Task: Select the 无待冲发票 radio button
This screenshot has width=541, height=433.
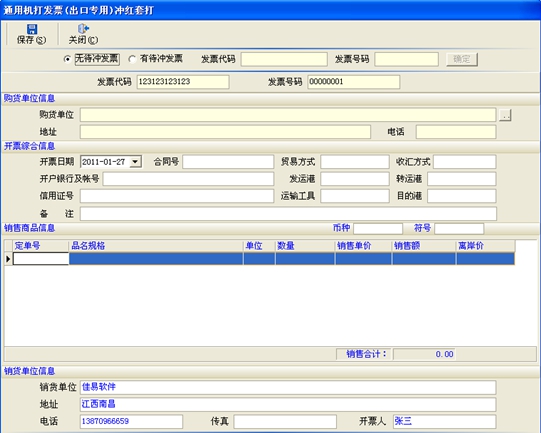Action: coord(67,59)
